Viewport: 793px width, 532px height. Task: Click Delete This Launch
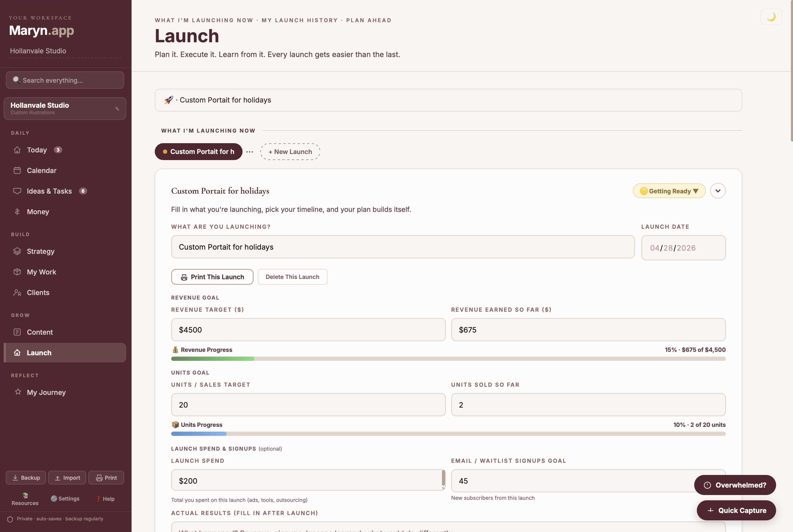click(x=292, y=277)
